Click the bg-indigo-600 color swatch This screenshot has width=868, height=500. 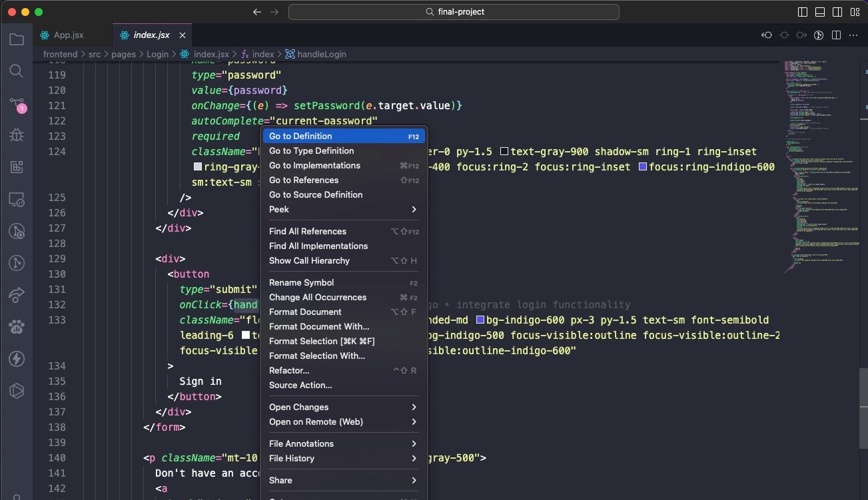point(481,320)
